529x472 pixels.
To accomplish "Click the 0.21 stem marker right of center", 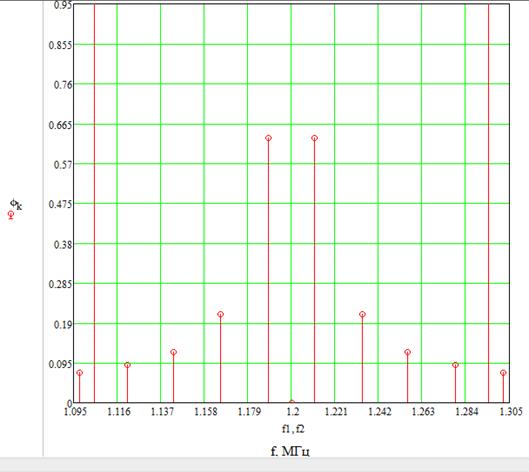I will point(362,314).
